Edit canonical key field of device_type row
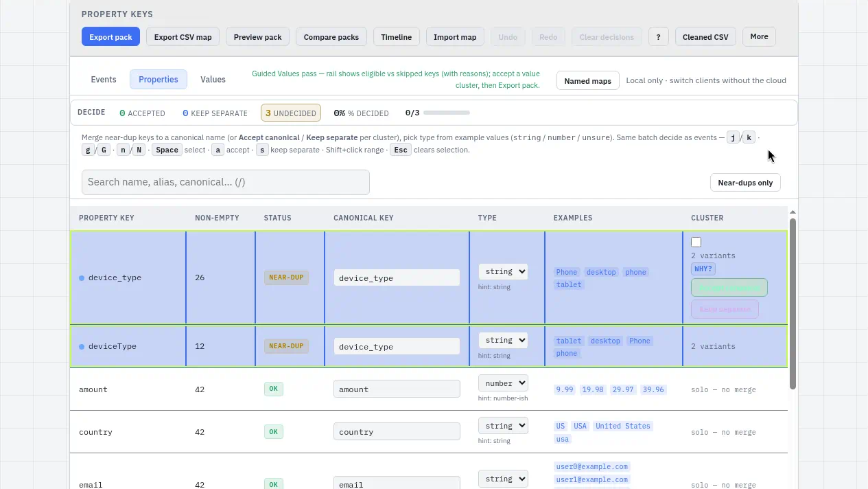The width and height of the screenshot is (868, 489). (x=397, y=277)
